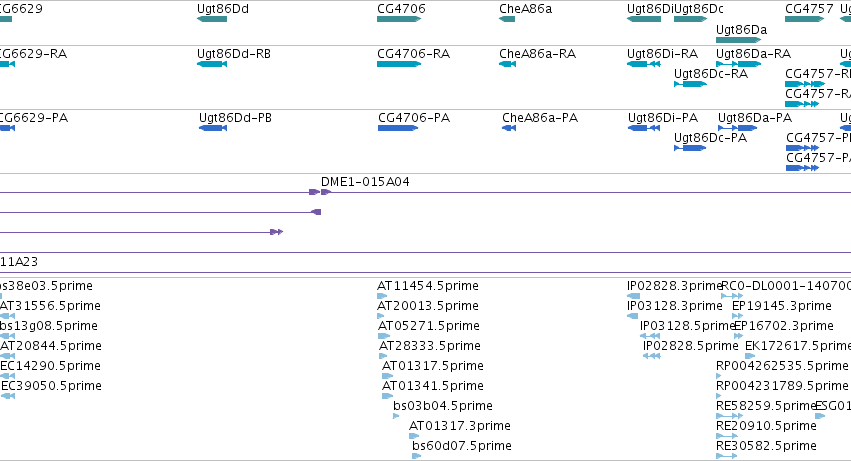
Task: Open EST EP16702.3prime
Action: coord(784,326)
